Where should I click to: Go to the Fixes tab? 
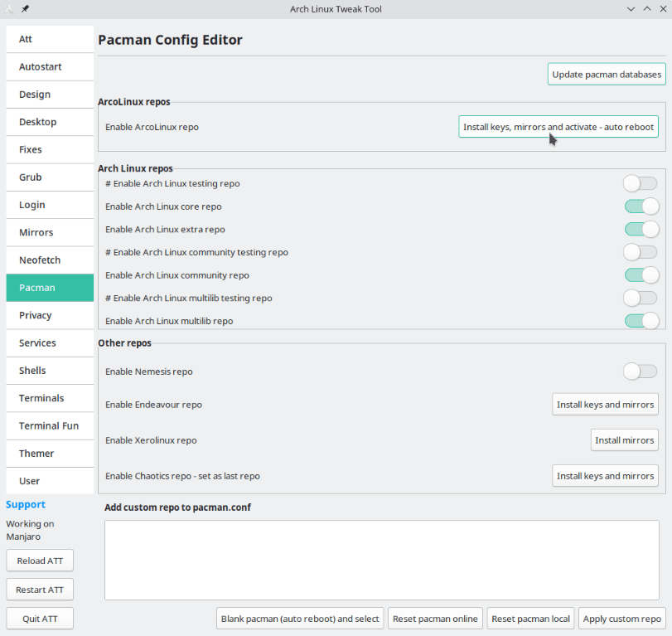point(50,150)
